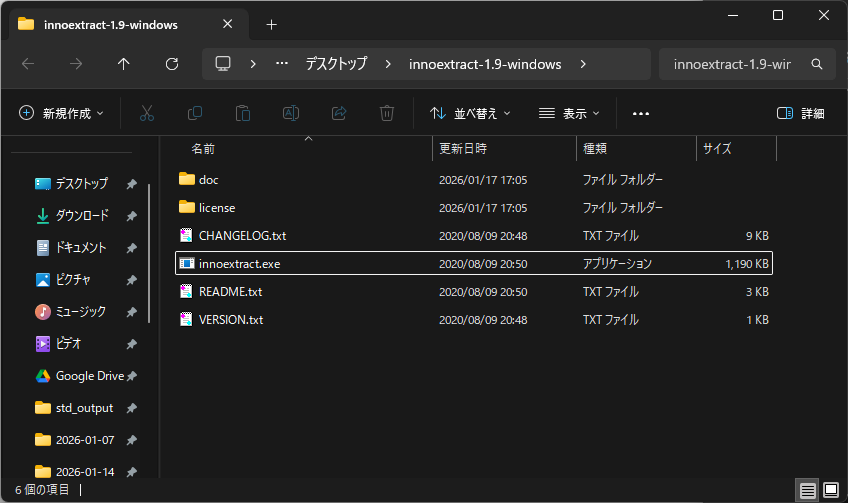848x503 pixels.
Task: Toggle the details view layout icon
Action: [807, 490]
